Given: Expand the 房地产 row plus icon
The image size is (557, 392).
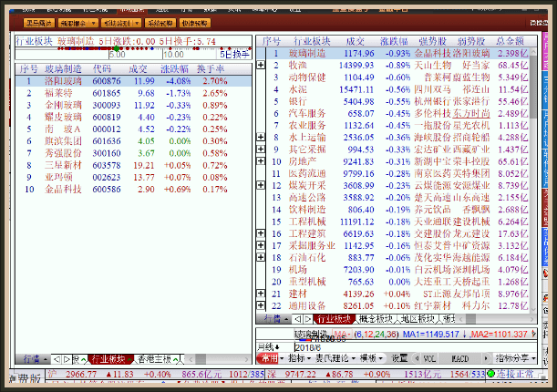Looking at the screenshot, I should 261,161.
